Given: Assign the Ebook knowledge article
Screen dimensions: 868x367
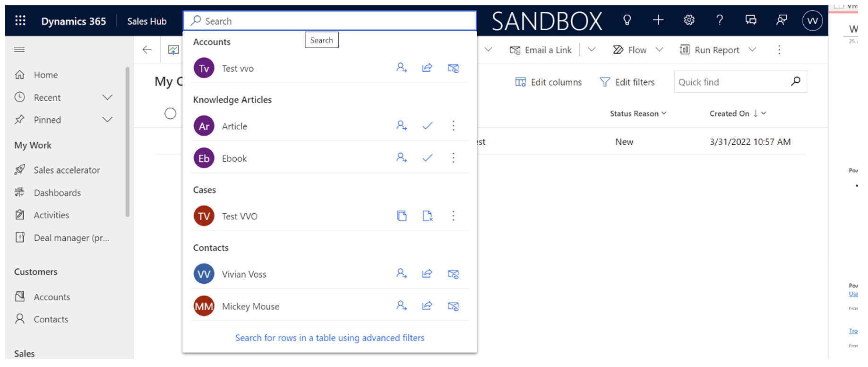Looking at the screenshot, I should click(x=402, y=157).
